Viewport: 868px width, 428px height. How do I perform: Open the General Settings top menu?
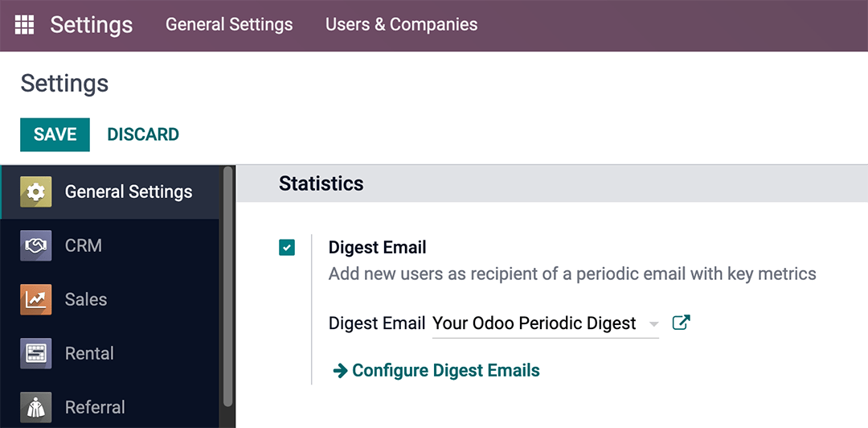tap(229, 25)
